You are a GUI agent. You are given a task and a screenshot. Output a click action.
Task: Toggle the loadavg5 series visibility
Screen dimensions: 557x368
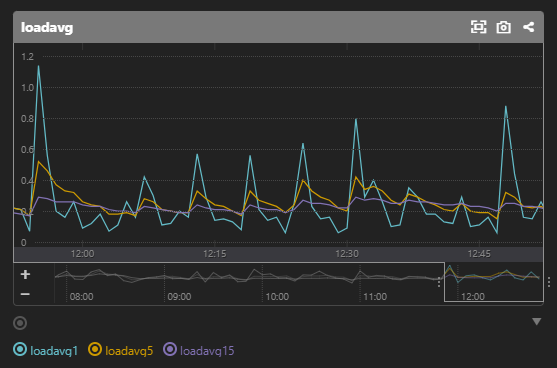click(x=121, y=350)
